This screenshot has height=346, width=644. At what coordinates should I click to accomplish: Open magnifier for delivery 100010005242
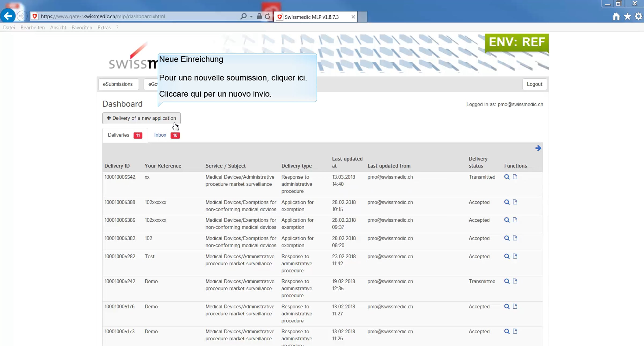coord(507,281)
